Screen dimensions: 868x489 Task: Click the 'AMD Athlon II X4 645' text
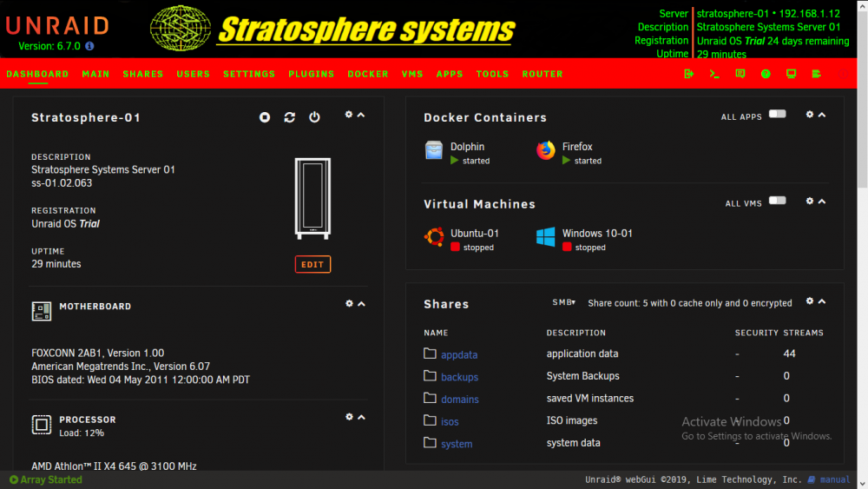point(114,466)
